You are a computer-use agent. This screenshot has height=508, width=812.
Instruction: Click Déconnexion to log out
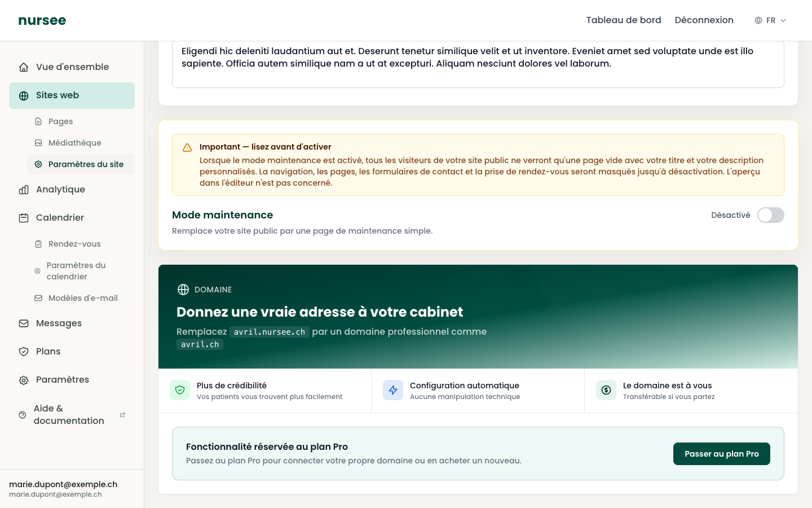pyautogui.click(x=704, y=20)
